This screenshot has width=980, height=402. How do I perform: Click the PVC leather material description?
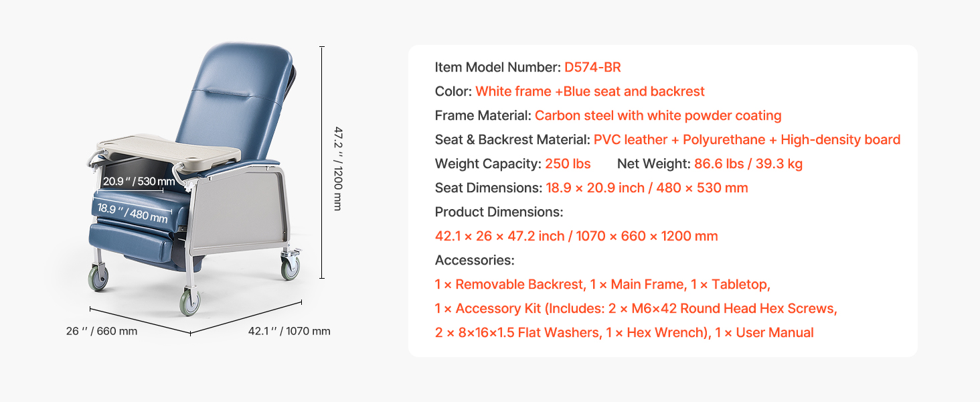[746, 139]
